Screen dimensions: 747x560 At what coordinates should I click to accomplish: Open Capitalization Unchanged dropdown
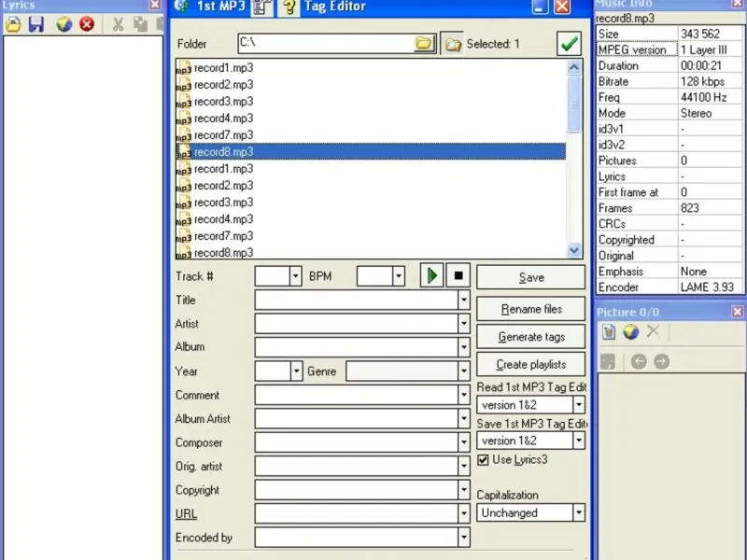tap(578, 512)
